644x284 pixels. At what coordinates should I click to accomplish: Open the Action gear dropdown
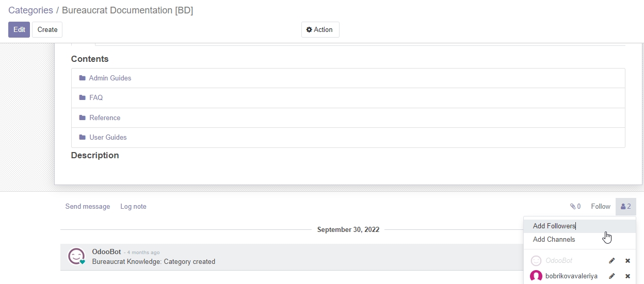320,29
